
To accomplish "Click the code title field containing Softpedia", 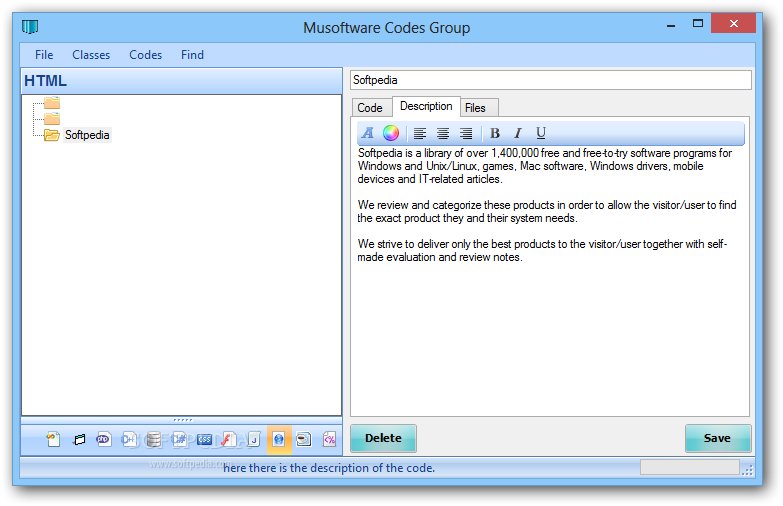I will point(551,80).
